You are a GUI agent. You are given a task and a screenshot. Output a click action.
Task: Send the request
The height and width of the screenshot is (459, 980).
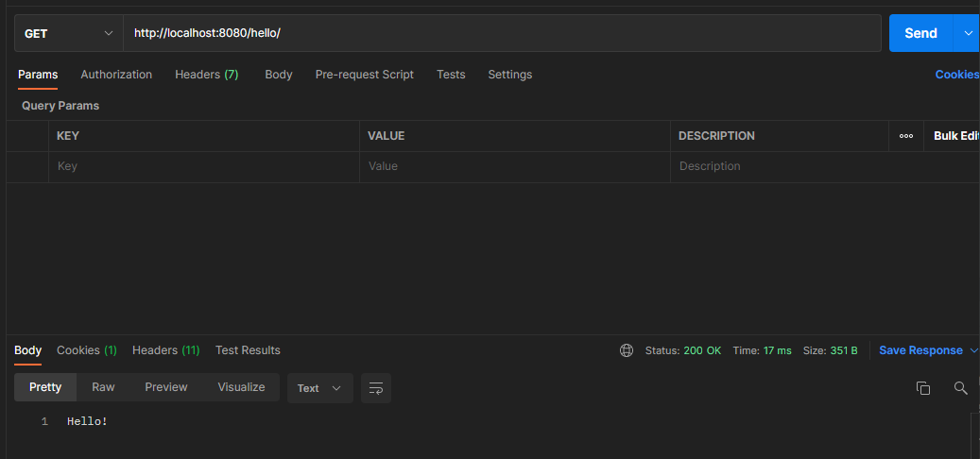(x=920, y=34)
